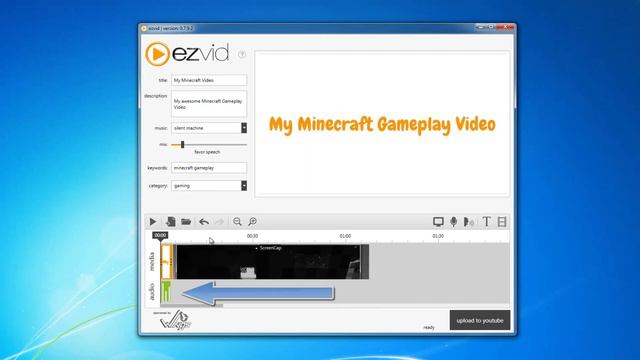Create a new project with the document icon
The width and height of the screenshot is (640, 360).
pos(171,222)
